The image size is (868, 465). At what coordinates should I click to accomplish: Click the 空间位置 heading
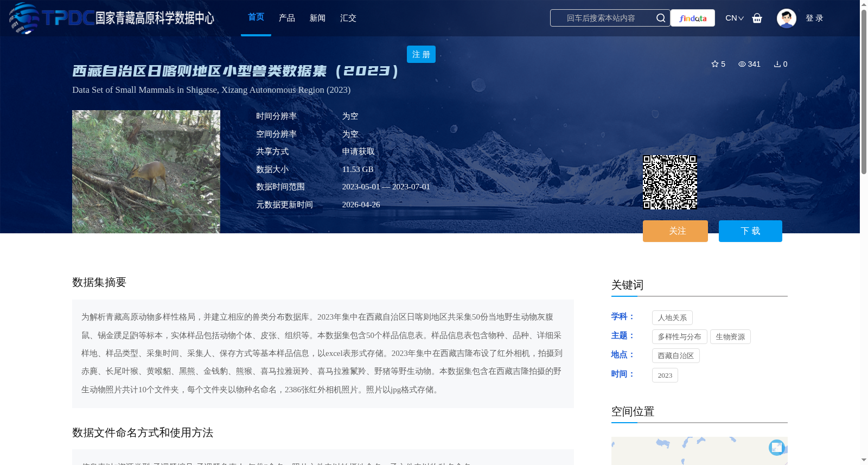click(x=633, y=411)
